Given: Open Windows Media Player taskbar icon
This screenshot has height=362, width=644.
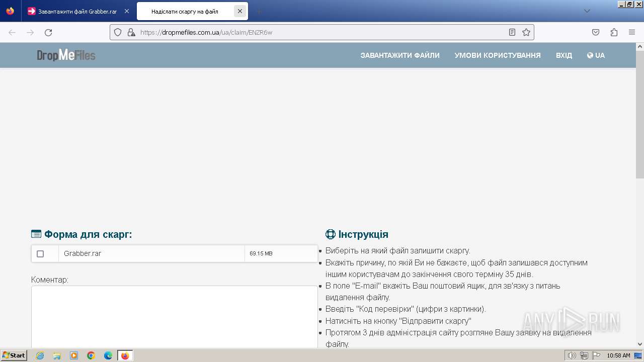Looking at the screenshot, I should pos(74,355).
